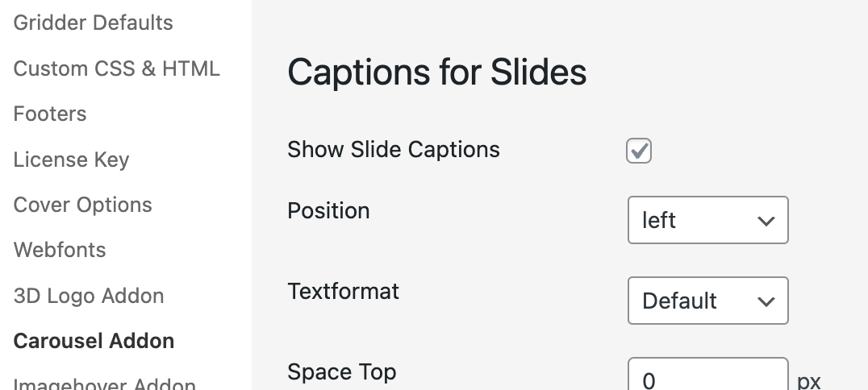The height and width of the screenshot is (390, 868).
Task: Click the Captions for Slides heading
Action: point(436,73)
